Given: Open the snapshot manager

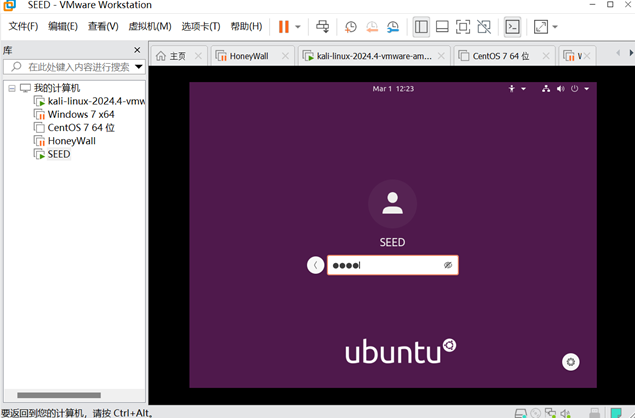Looking at the screenshot, I should tap(392, 27).
